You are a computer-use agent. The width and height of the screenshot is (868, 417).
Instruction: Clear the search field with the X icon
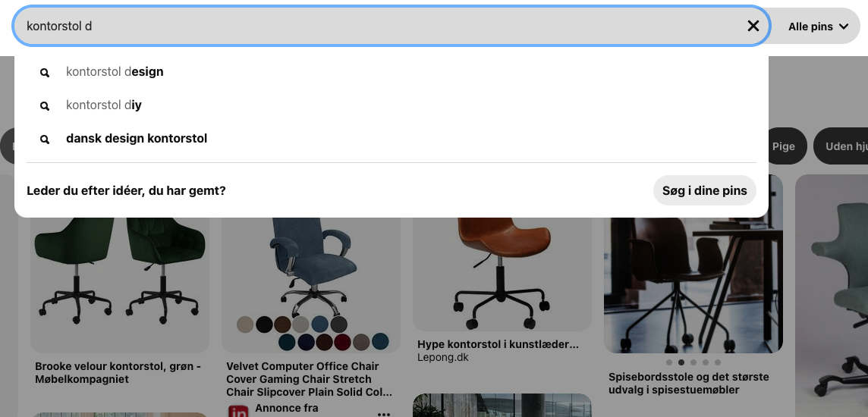click(x=753, y=26)
